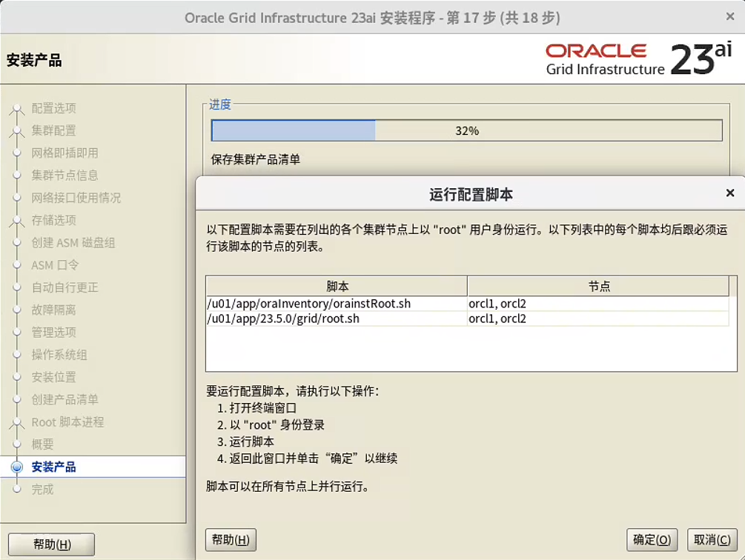The width and height of the screenshot is (745, 560).
Task: Click the 确定(O) button in the script dialog
Action: point(653,539)
